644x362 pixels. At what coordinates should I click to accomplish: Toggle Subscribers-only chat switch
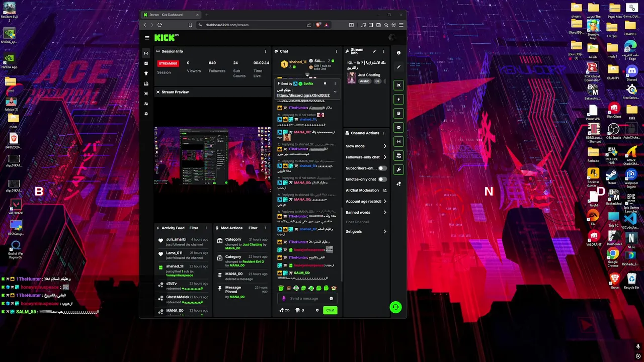point(382,168)
